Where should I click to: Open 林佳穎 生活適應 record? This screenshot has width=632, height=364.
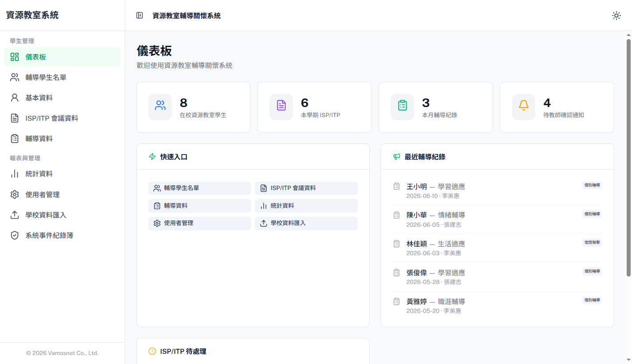pyautogui.click(x=497, y=248)
